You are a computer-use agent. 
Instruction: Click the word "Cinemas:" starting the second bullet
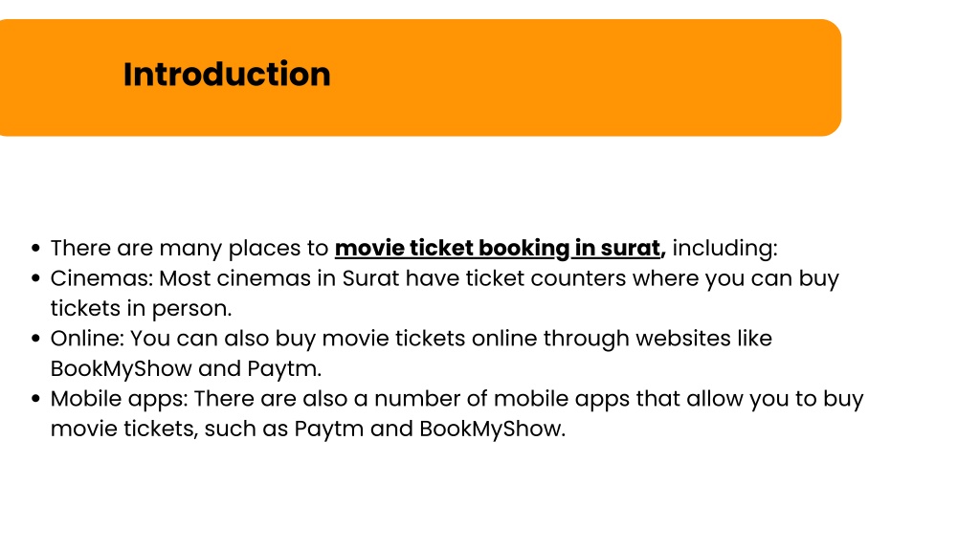pyautogui.click(x=101, y=278)
